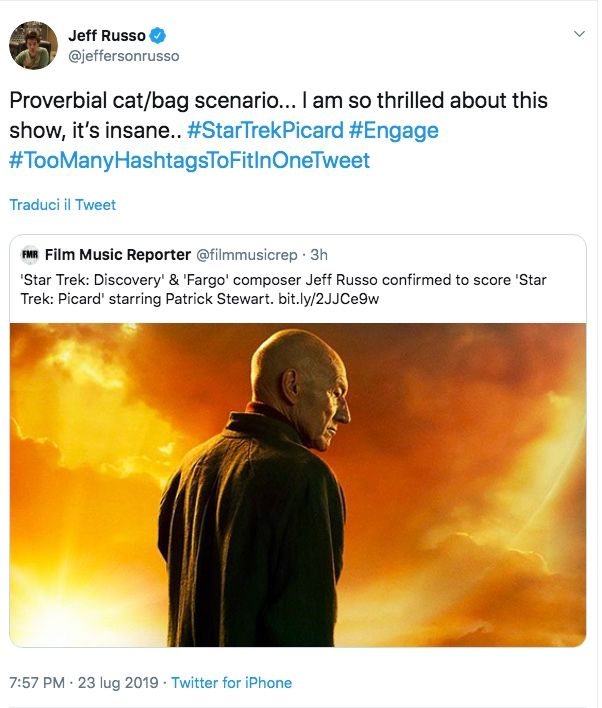Open the #TooManyHashtagsToFitInOneTweet hashtag

click(189, 160)
